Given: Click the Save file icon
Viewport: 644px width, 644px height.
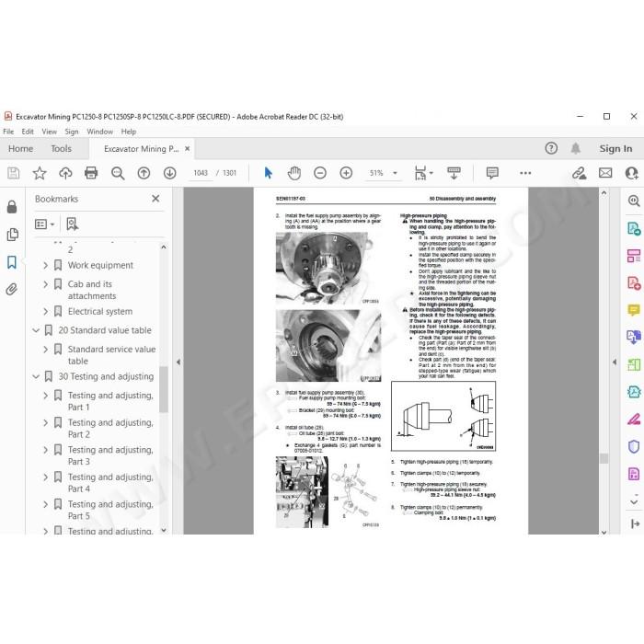Looking at the screenshot, I should tap(13, 173).
